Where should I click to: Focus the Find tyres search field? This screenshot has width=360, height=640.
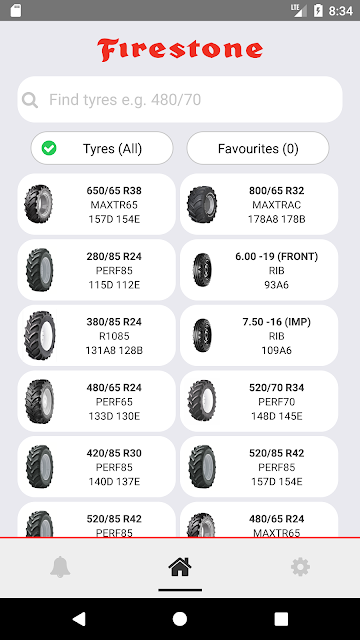180,100
